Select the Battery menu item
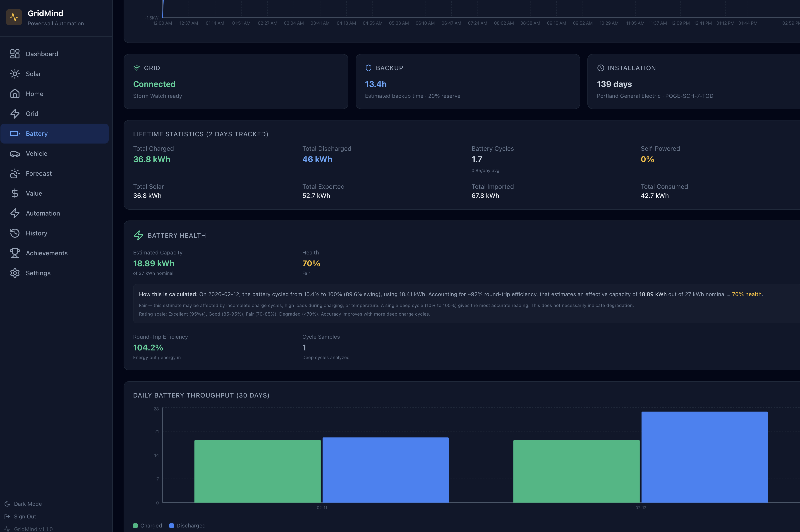 click(37, 134)
